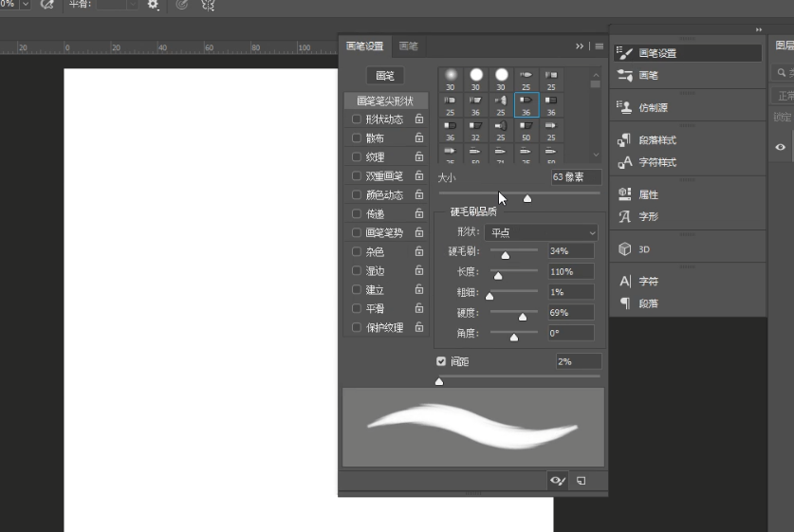Toggle lock for 形状动态 settings
The height and width of the screenshot is (532, 794).
[x=419, y=119]
